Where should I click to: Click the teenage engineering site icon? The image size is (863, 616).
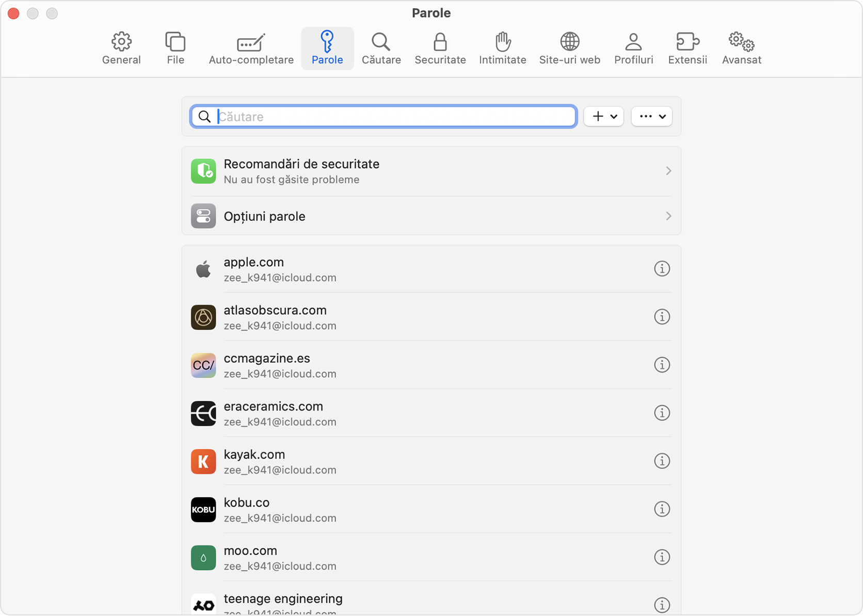tap(203, 605)
